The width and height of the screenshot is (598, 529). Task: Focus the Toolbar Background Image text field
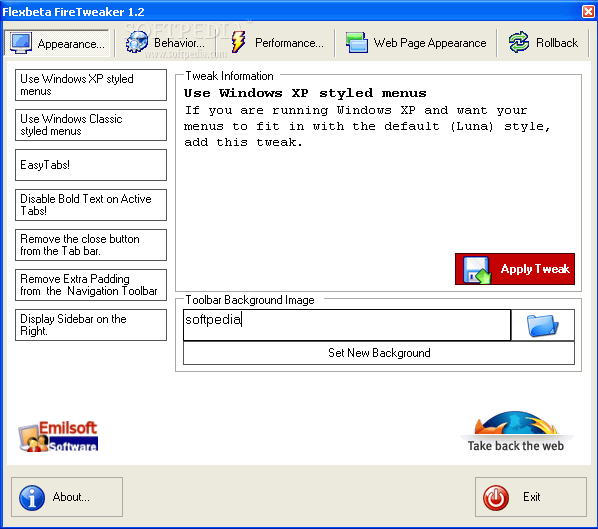point(347,325)
